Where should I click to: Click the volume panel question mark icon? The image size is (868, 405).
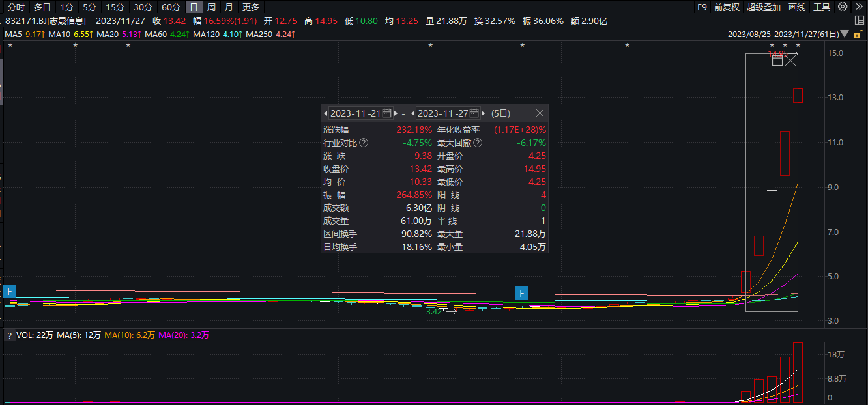click(x=10, y=335)
